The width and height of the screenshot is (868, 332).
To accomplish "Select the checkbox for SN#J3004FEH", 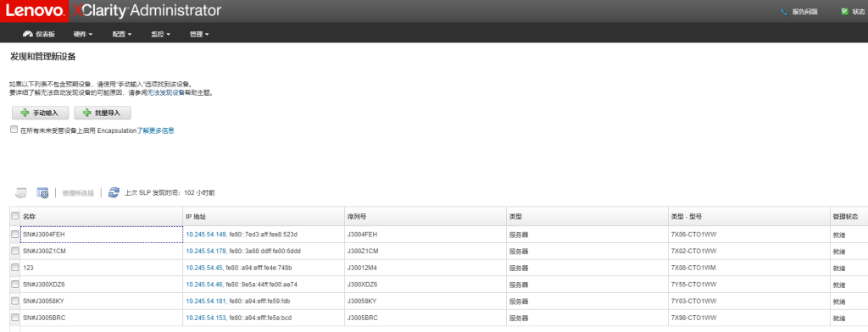I will (x=15, y=235).
